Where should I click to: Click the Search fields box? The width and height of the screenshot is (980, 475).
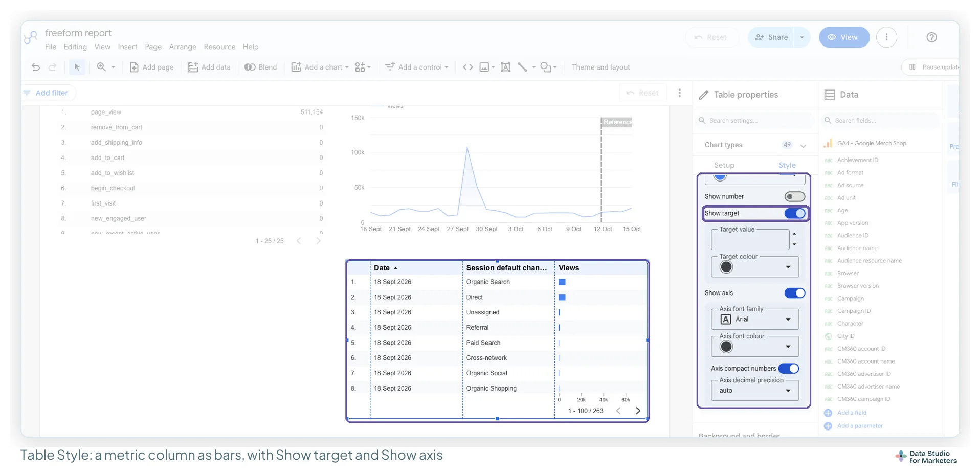[x=881, y=121]
